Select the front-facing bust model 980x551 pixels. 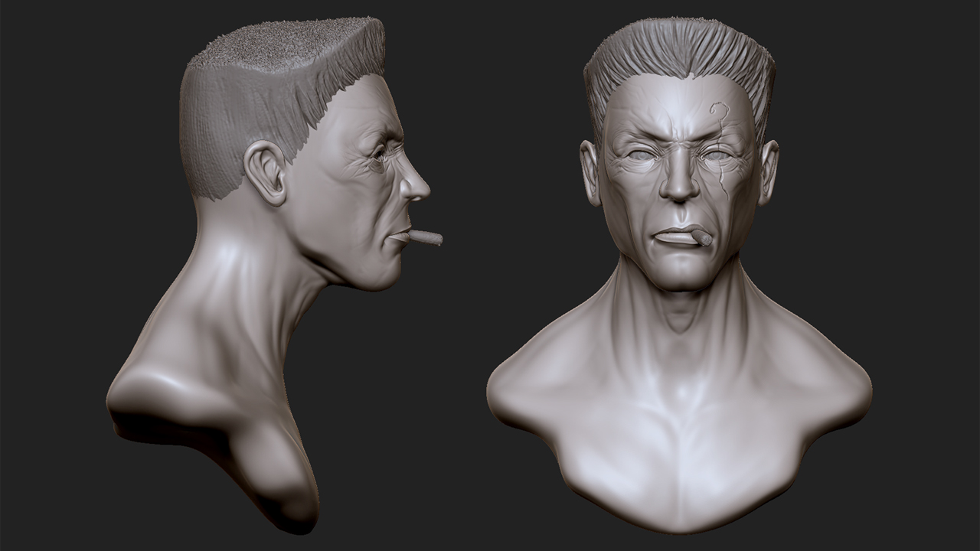(679, 275)
